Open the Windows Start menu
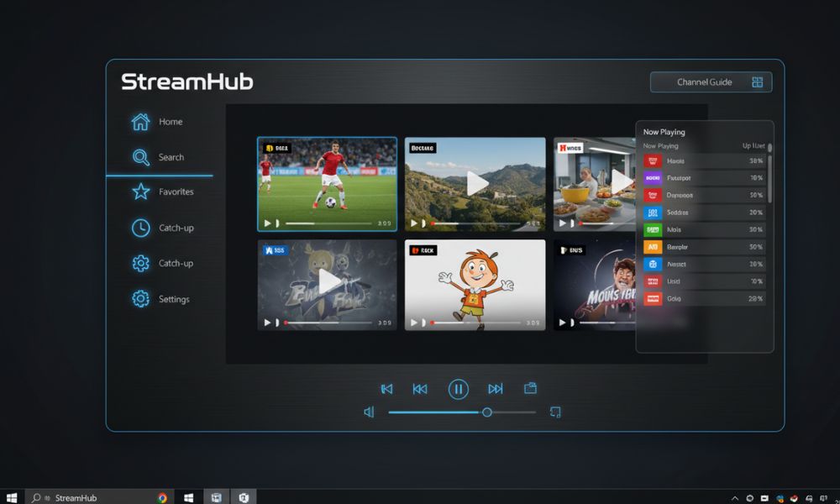Image resolution: width=840 pixels, height=504 pixels. coord(12,497)
